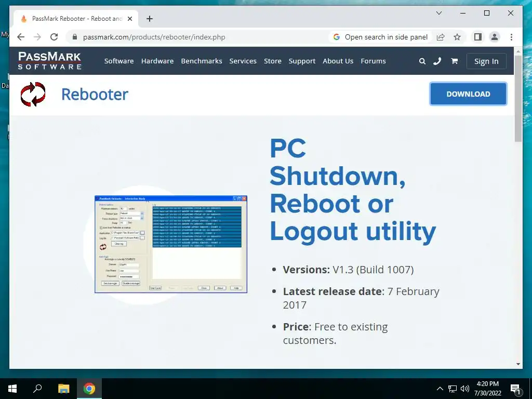Reload the current page
Viewport: 532px width, 399px height.
coord(54,37)
